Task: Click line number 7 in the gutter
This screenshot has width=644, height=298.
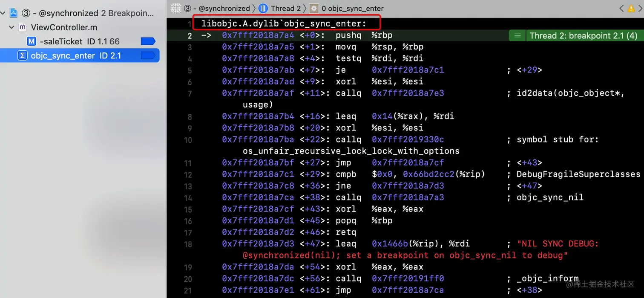Action: pos(190,94)
